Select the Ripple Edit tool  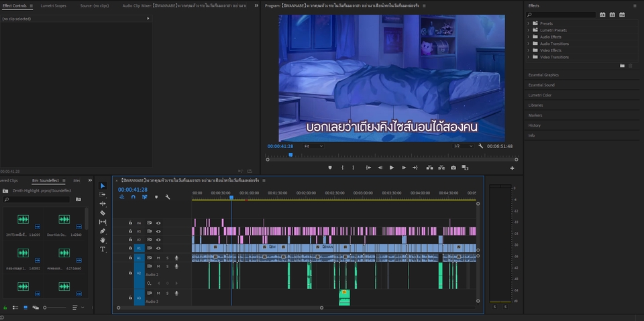[103, 204]
